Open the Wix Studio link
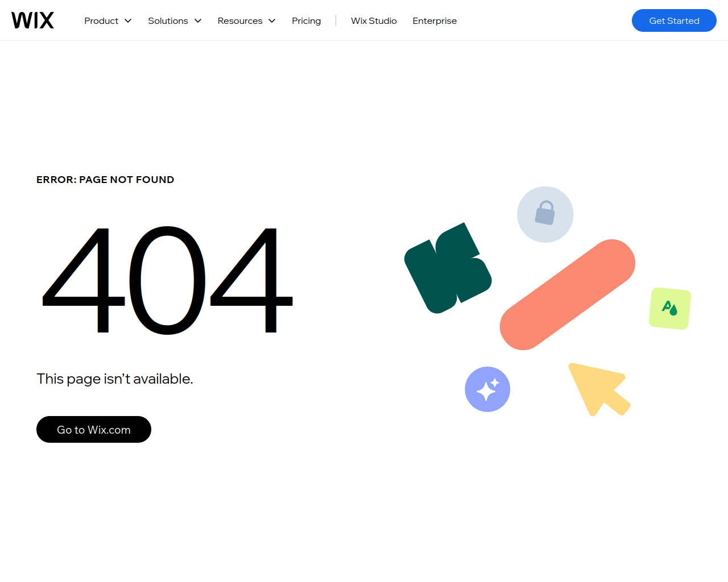This screenshot has height=582, width=728. [374, 20]
